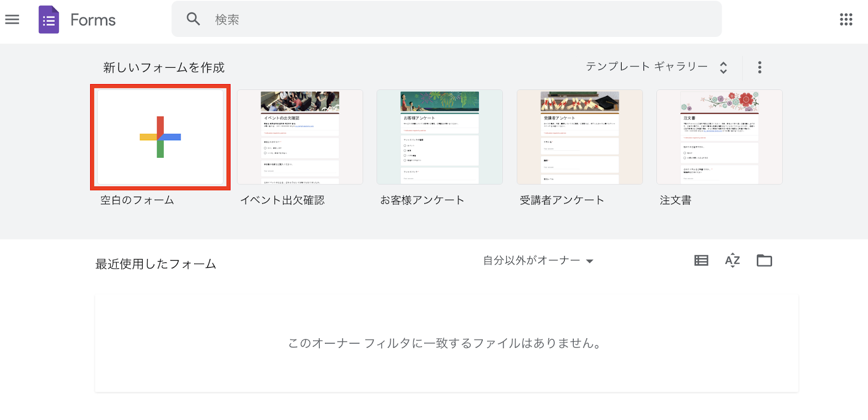The height and width of the screenshot is (420, 868).
Task: Click the 最近使用したフォーム heading
Action: point(156,264)
